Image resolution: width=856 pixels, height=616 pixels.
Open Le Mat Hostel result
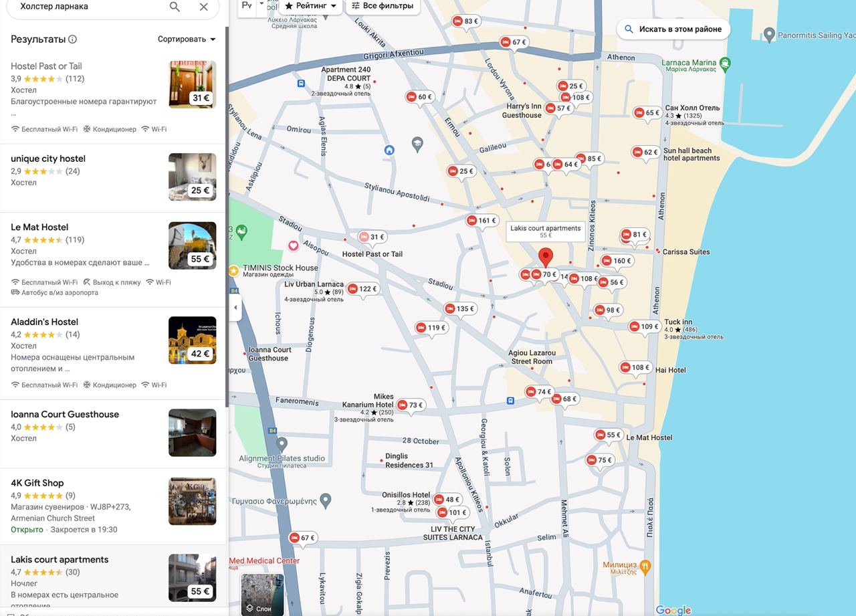pyautogui.click(x=114, y=260)
